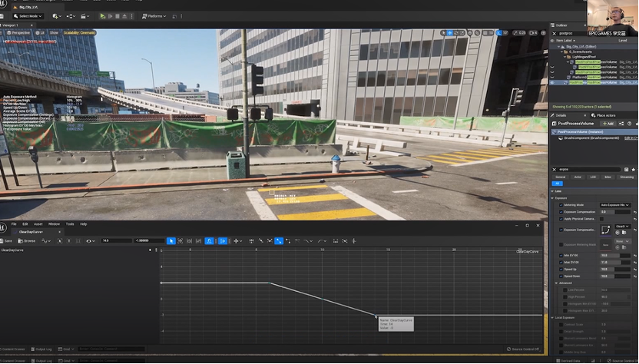
Task: Open Asset menu in curve editor
Action: (x=38, y=223)
